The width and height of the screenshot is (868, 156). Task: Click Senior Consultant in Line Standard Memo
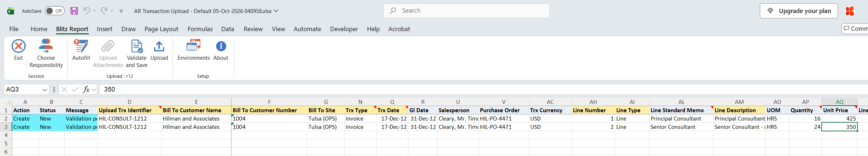pyautogui.click(x=681, y=127)
